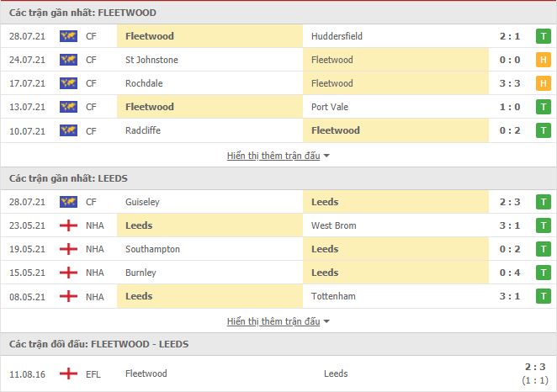Click world flag icon in Port Vale row

coord(68,107)
